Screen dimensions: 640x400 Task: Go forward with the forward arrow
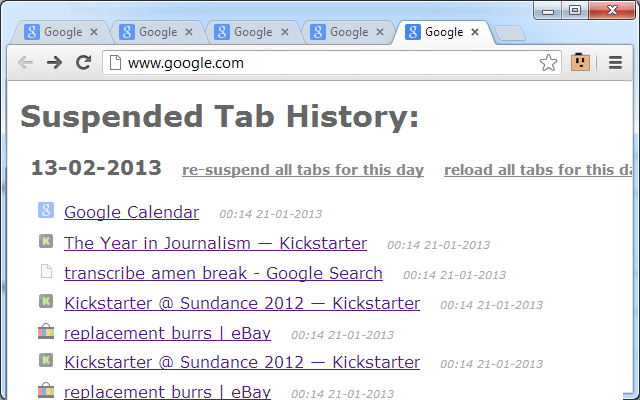[54, 62]
